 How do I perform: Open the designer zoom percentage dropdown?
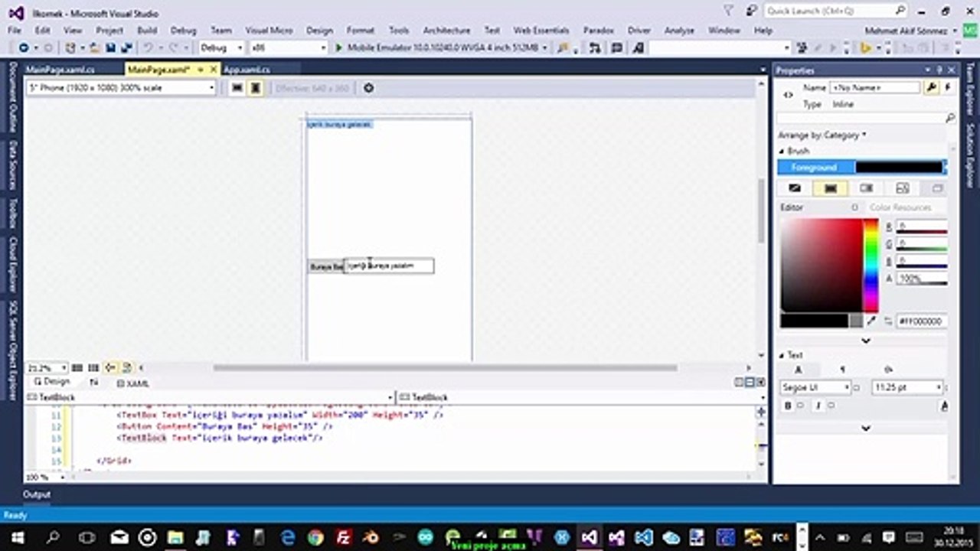pos(47,368)
